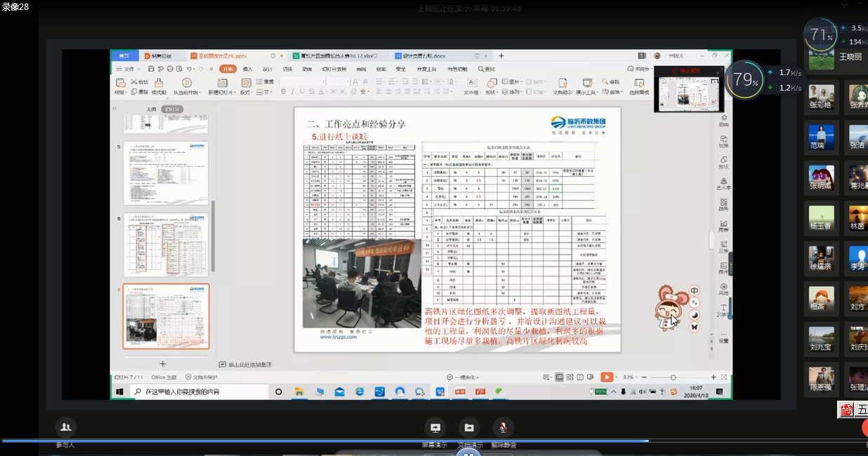Expand 一键美化 dropdown in status bar
Screen dimensions: 868x456
tap(465, 377)
